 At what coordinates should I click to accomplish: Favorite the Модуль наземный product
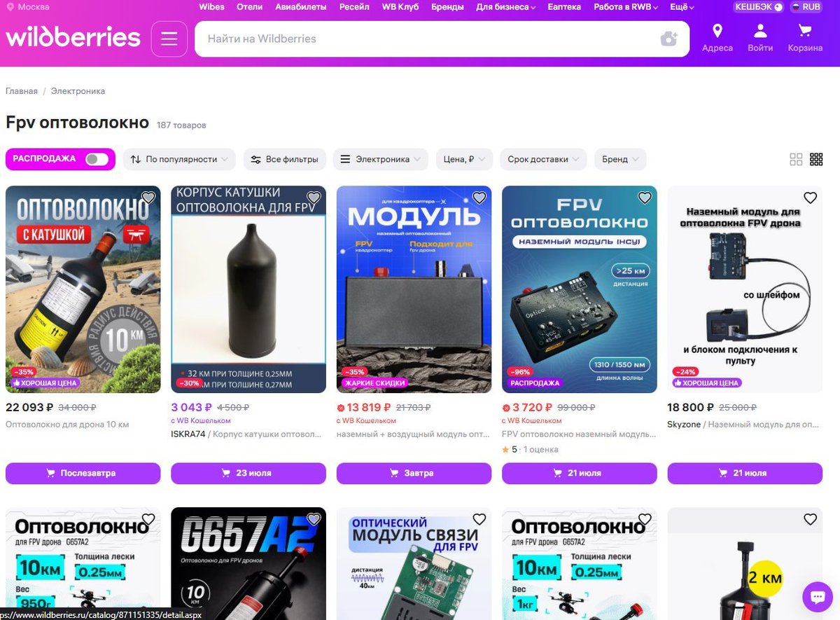[x=479, y=198]
